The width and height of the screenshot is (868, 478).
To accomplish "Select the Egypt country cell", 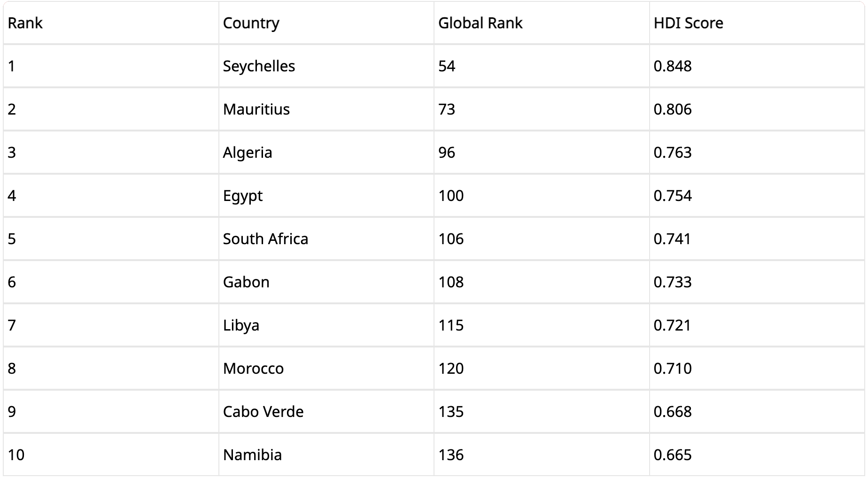I will pyautogui.click(x=242, y=196).
